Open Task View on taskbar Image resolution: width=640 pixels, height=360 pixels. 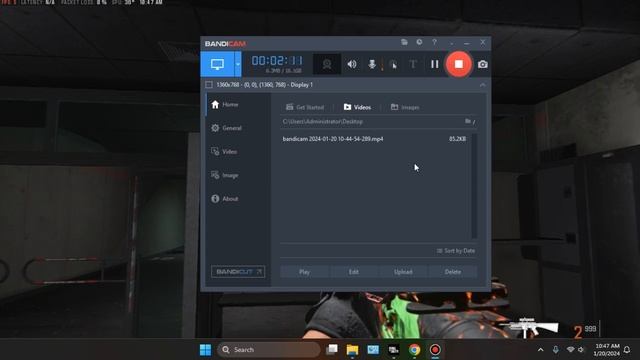(332, 349)
